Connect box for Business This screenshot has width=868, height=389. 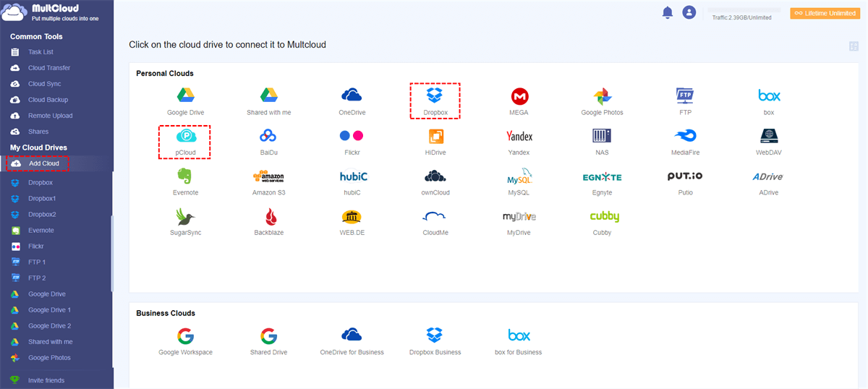pyautogui.click(x=519, y=342)
